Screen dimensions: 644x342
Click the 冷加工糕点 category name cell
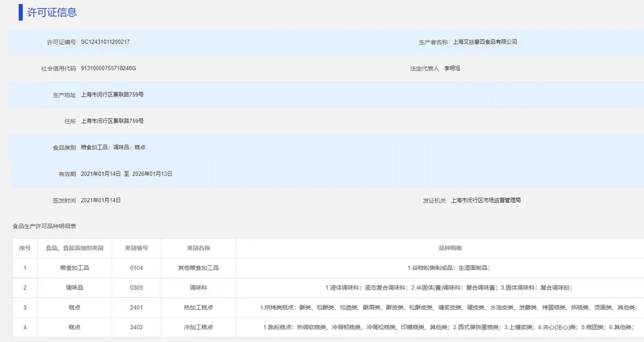[x=198, y=327]
